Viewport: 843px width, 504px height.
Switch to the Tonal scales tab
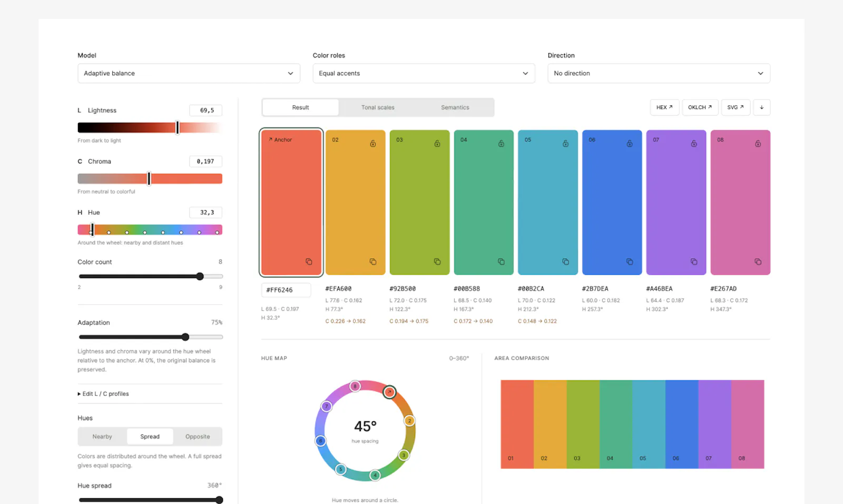click(378, 107)
